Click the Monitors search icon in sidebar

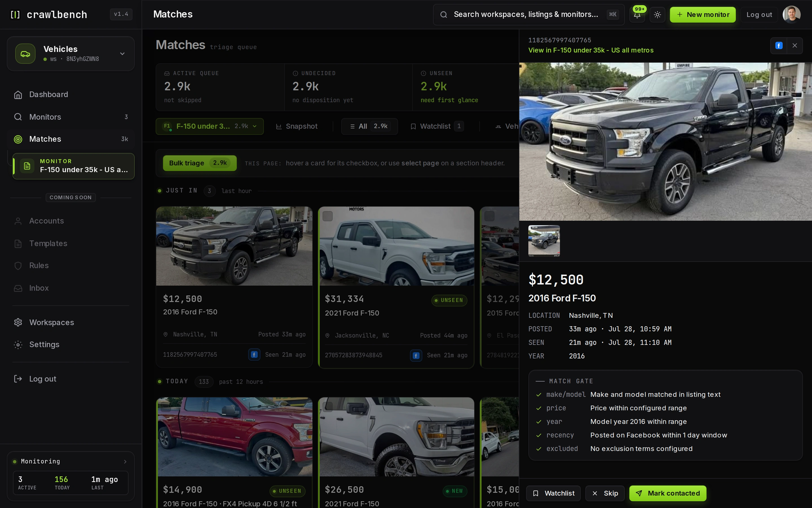18,117
